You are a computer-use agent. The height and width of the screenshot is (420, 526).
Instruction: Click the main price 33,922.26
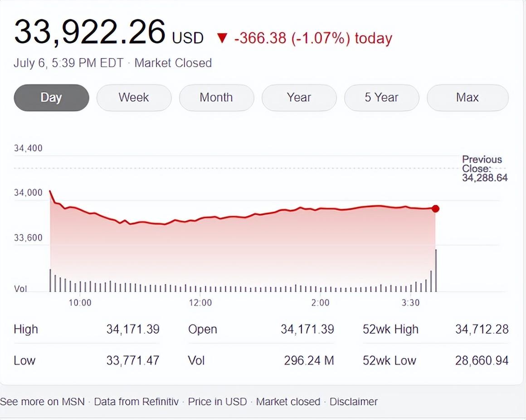(90, 32)
